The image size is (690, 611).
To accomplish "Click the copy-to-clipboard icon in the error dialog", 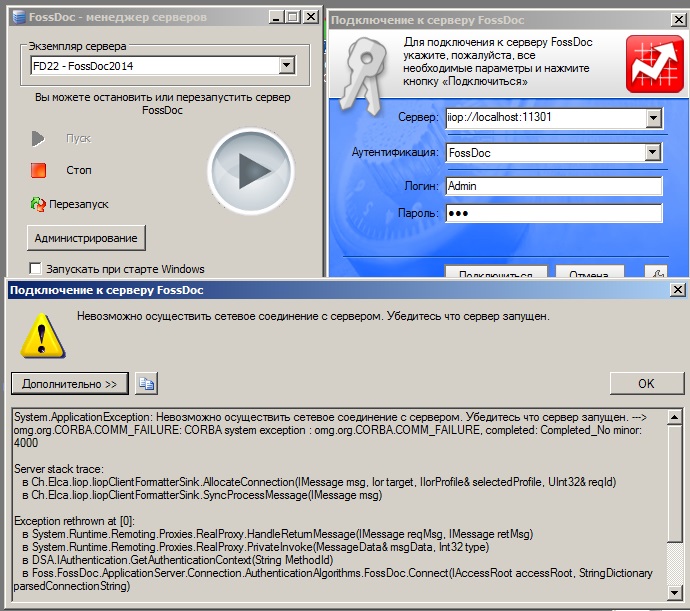I will click(146, 384).
